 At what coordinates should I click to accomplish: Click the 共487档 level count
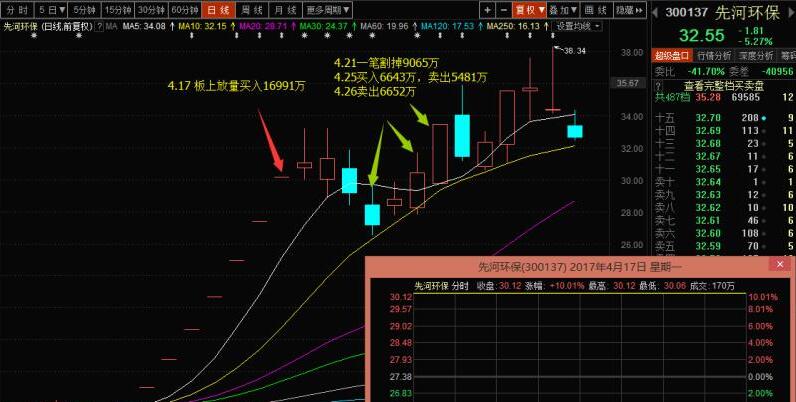point(671,97)
